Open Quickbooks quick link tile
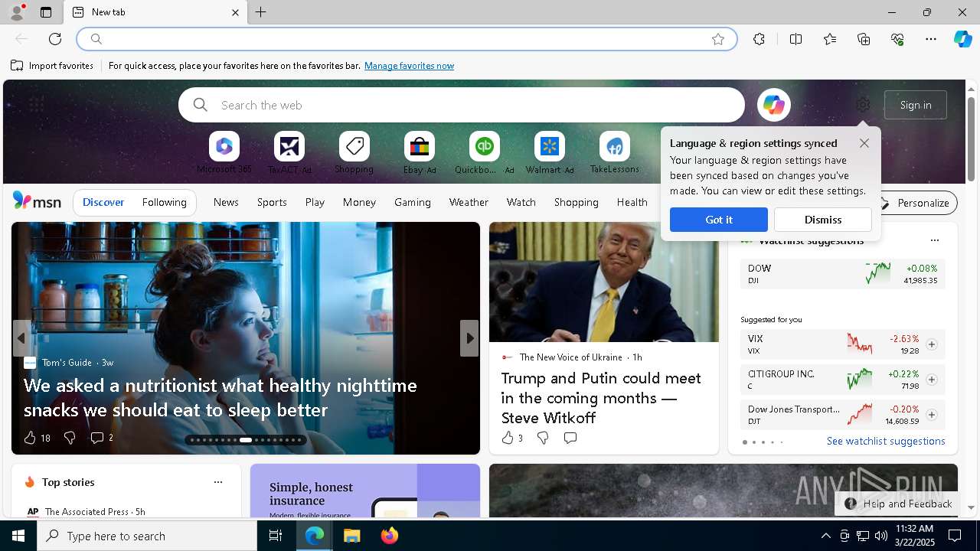The width and height of the screenshot is (980, 551). pyautogui.click(x=485, y=152)
